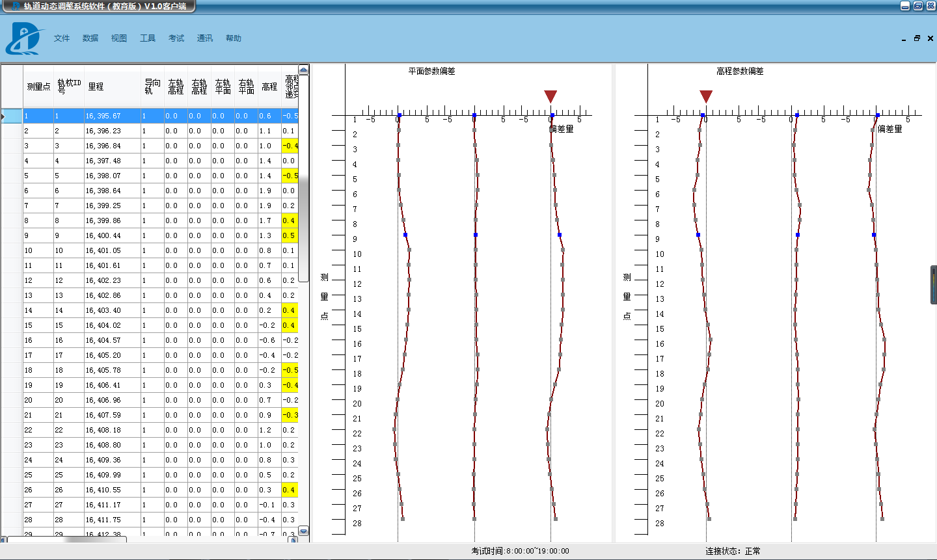Click the 平面参数偏差 chart title
Viewport: 937px width, 560px height.
[x=432, y=72]
